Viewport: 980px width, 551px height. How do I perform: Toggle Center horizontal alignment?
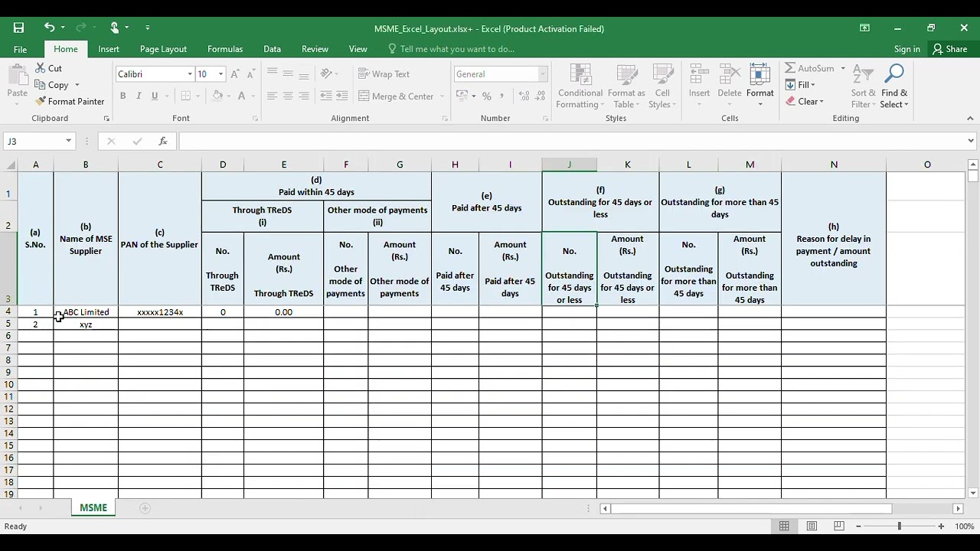(288, 96)
